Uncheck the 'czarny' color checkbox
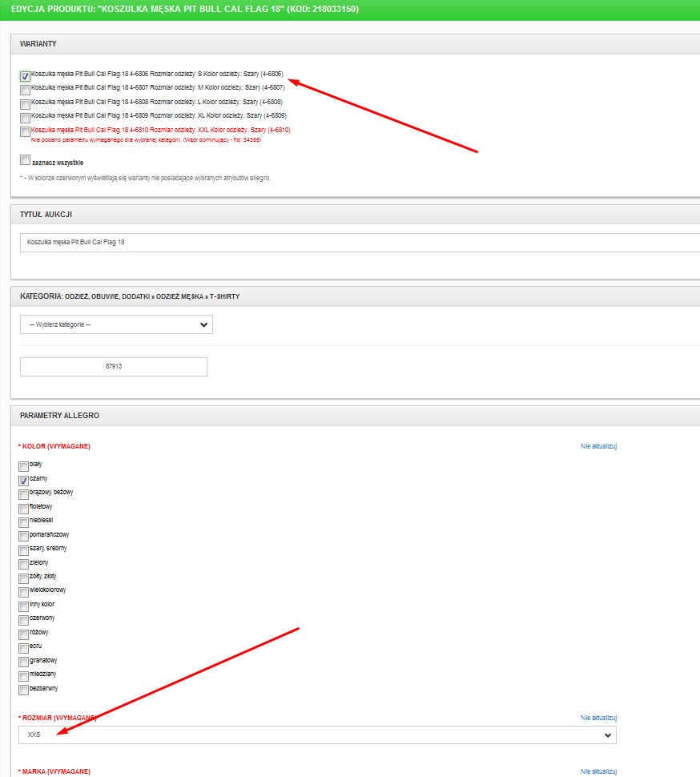 tap(24, 480)
